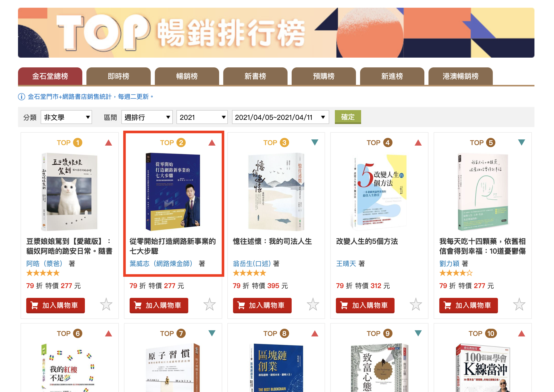Expand the 2021/04/05~2021/04/11 date range dropdown
The width and height of the screenshot is (554, 392).
280,117
